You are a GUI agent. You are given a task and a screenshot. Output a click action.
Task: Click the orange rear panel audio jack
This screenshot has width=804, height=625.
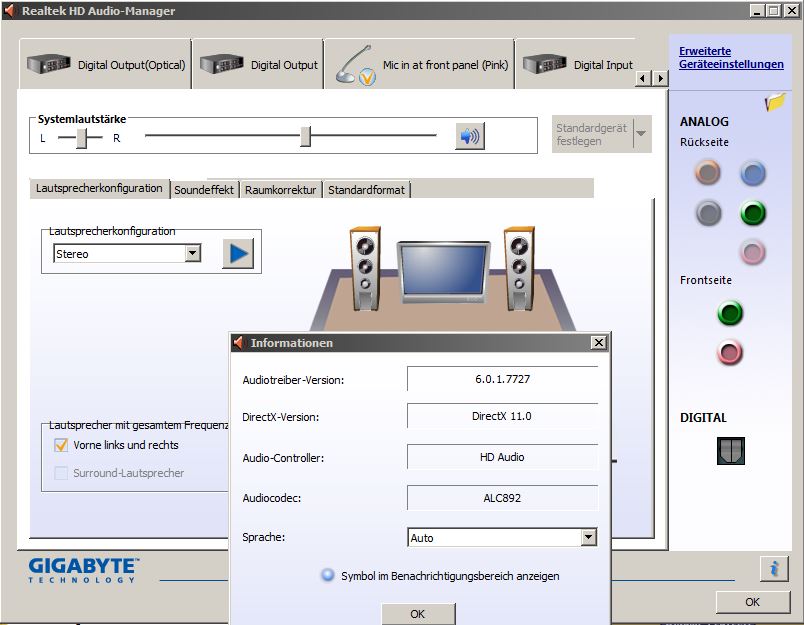(x=708, y=173)
